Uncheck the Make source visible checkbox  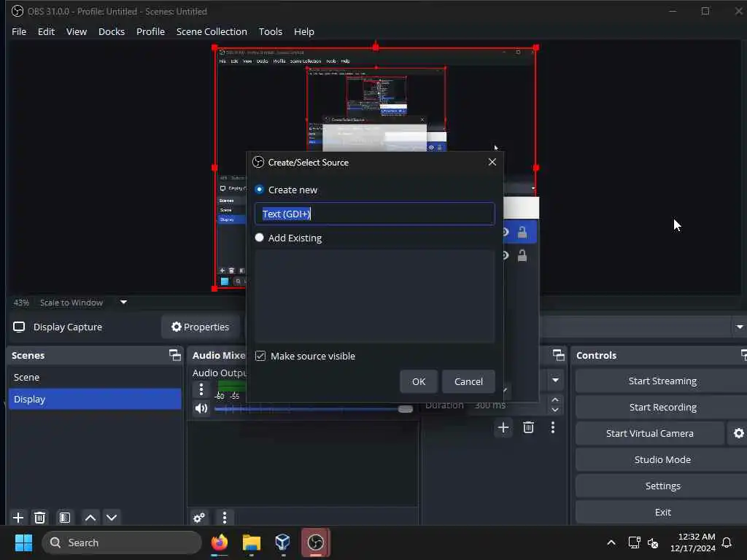[260, 356]
